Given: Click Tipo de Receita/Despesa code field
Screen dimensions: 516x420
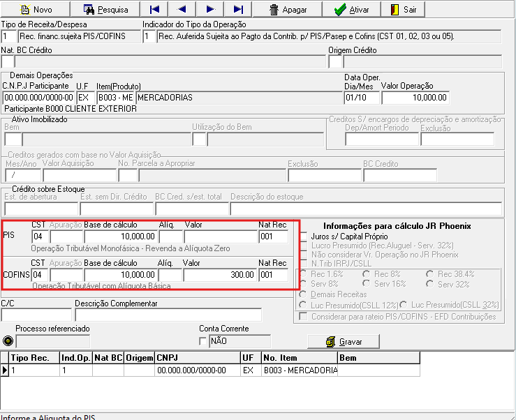Looking at the screenshot, I should pyautogui.click(x=9, y=36).
